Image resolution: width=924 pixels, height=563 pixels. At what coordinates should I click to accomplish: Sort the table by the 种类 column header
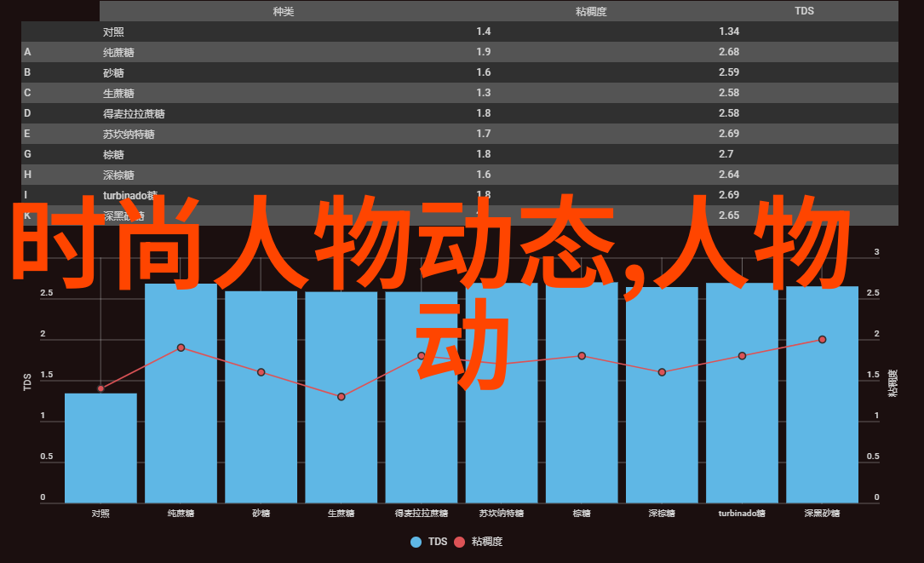pos(284,11)
